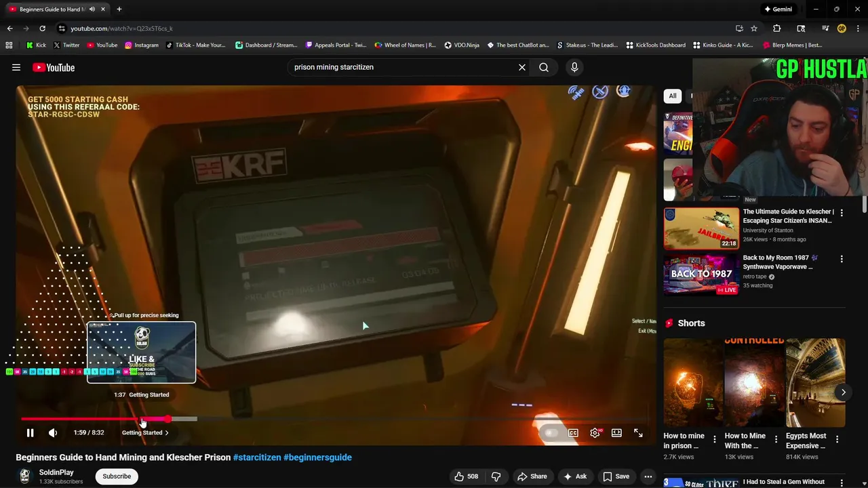Open the SoldinPlay channel name link
This screenshot has width=868, height=488.
coord(56,472)
